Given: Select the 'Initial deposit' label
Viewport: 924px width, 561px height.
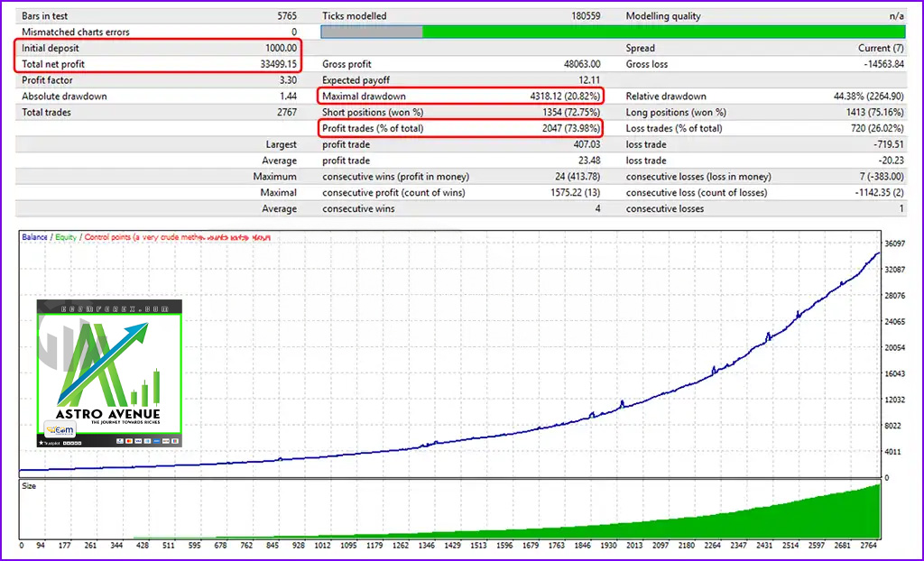Looking at the screenshot, I should [x=51, y=48].
